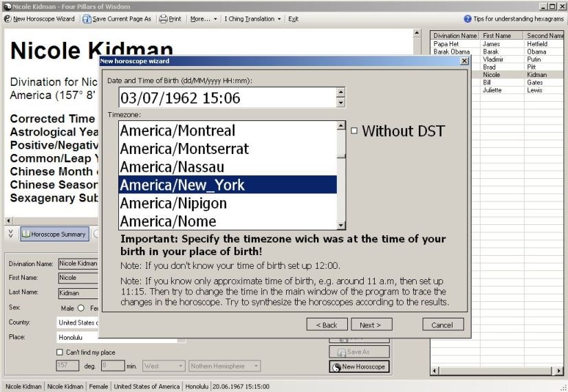Select the Papa Het row in list
The image size is (568, 392).
pos(497,44)
